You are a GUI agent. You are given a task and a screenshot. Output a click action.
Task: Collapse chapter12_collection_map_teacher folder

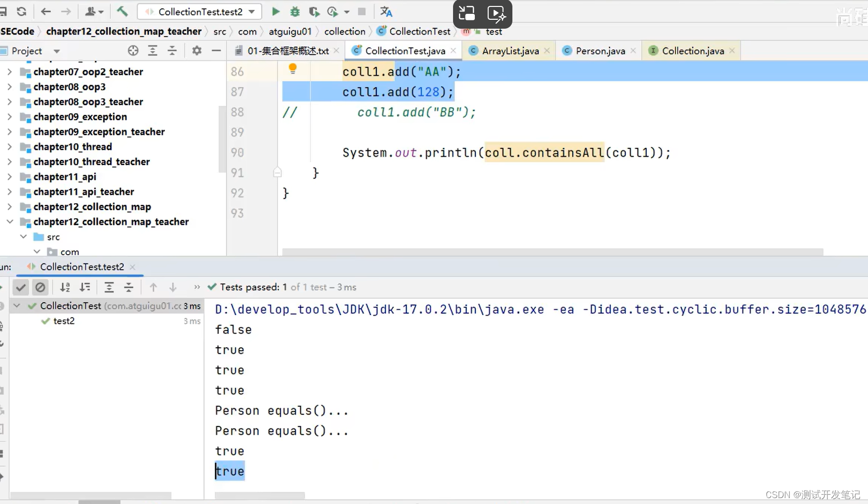(x=9, y=222)
